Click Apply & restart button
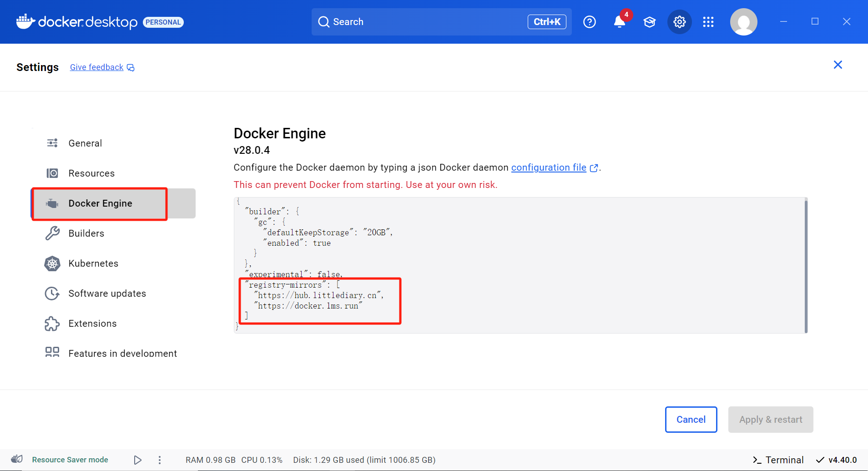This screenshot has height=471, width=868. coord(771,420)
